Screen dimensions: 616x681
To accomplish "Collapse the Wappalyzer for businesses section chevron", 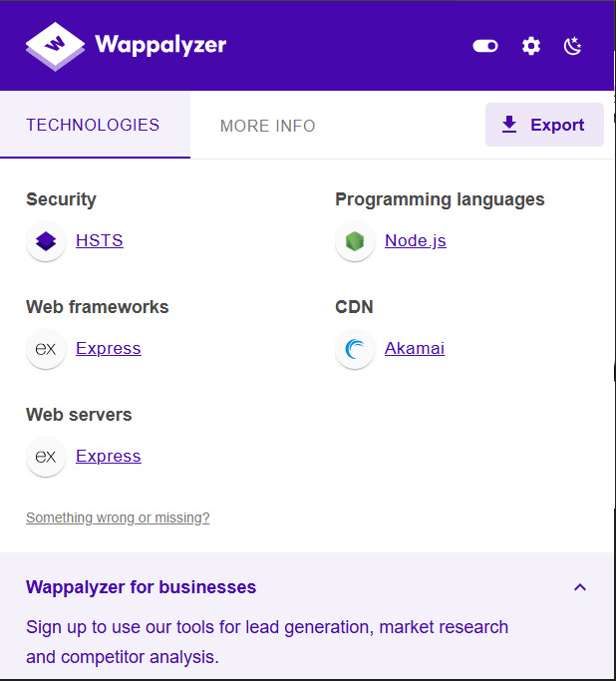I will (x=580, y=587).
